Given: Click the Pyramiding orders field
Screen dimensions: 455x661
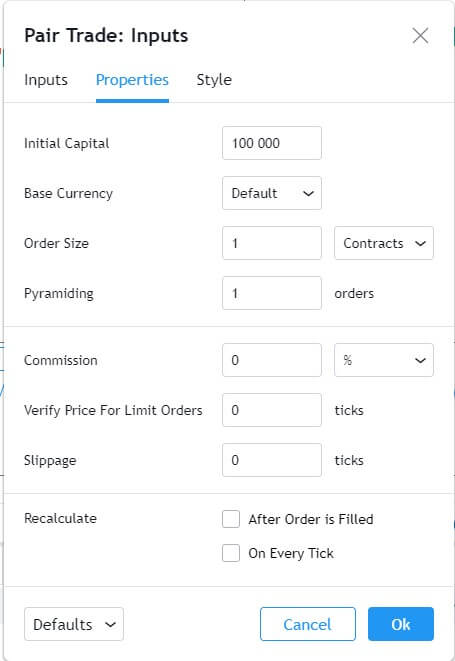Looking at the screenshot, I should click(x=272, y=293).
